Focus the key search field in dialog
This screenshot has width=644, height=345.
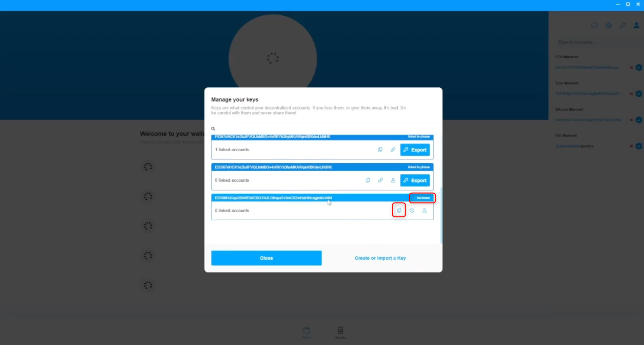(322, 129)
